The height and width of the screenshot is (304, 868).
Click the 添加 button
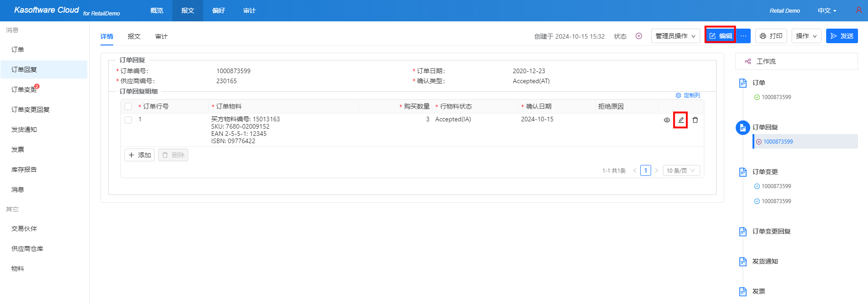coord(140,155)
